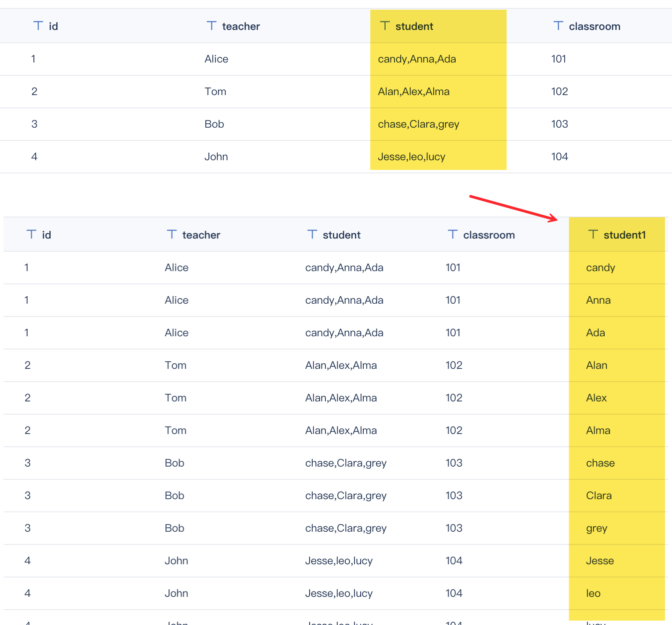672x625 pixels.
Task: Click the student1 cell containing Anna
Action: point(598,300)
